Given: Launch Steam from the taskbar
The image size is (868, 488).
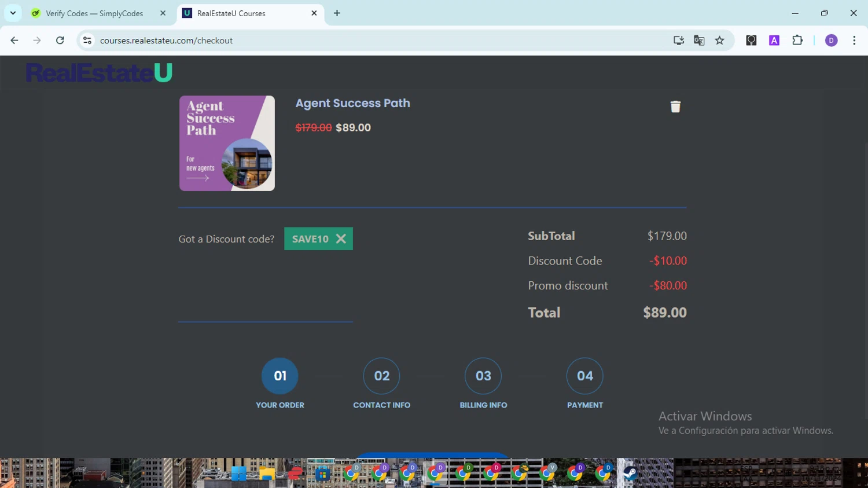Looking at the screenshot, I should pos(630,474).
